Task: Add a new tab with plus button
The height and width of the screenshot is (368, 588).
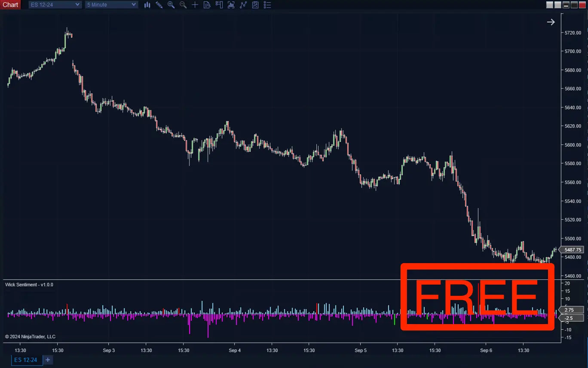Action: click(x=48, y=360)
